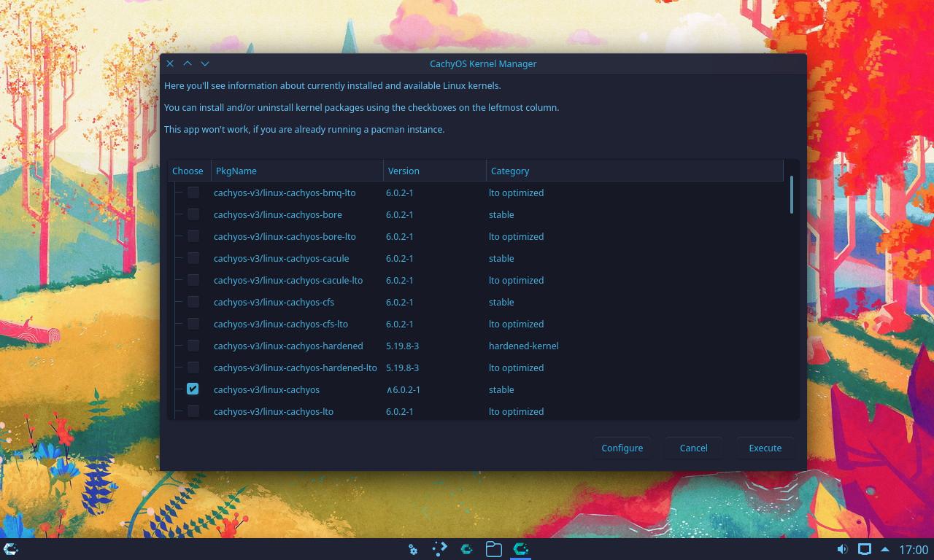Screen dimensions: 934x560
Task: Click the hardened-kernel category cell
Action: coord(524,346)
